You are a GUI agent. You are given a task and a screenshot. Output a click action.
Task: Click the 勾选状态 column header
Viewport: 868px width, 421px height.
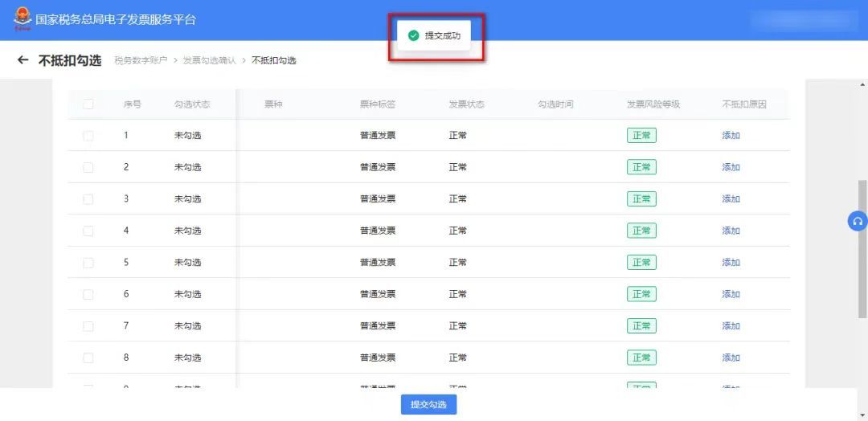pyautogui.click(x=192, y=104)
